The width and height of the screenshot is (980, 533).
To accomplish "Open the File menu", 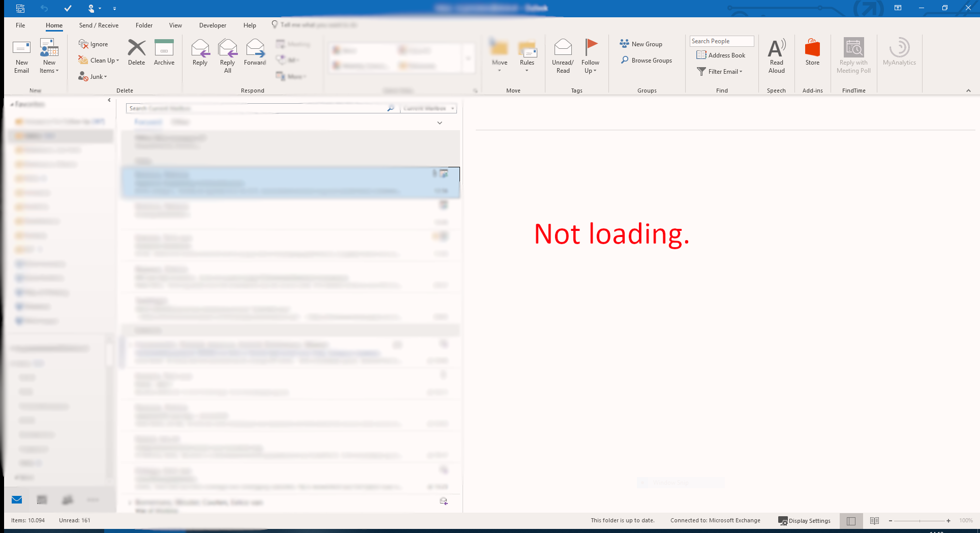I will (20, 25).
